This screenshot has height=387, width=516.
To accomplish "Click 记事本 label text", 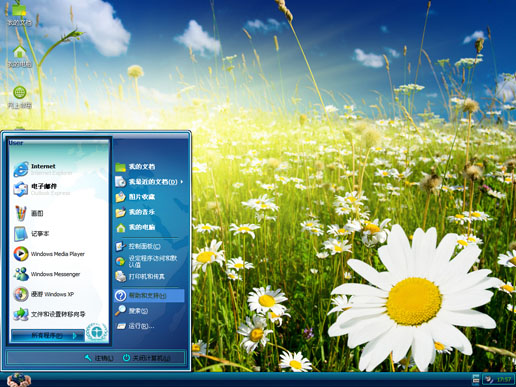I will click(40, 234).
